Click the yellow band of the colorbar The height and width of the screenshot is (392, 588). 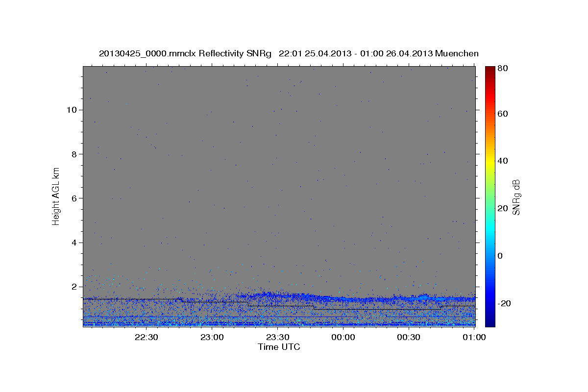[x=490, y=161]
